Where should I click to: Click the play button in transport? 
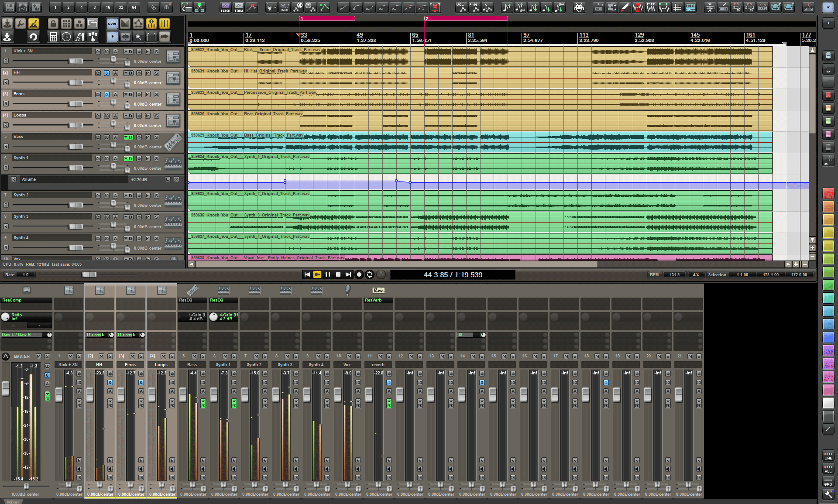pos(317,274)
